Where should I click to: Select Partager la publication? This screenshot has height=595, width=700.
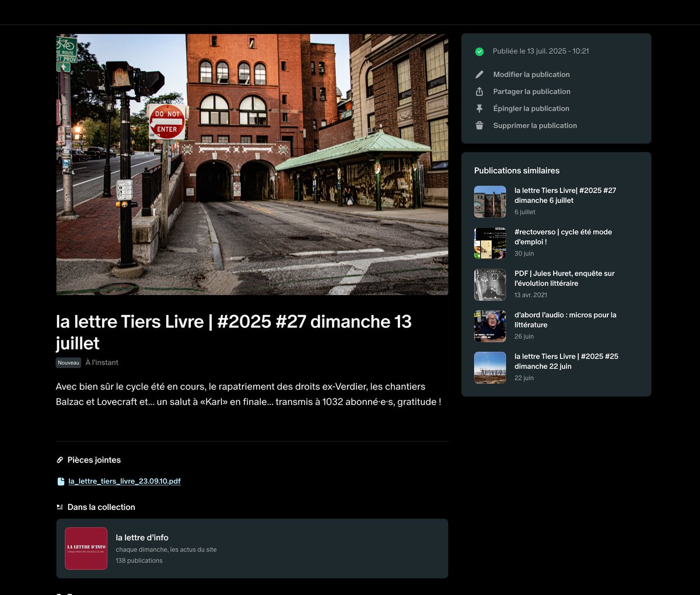click(532, 92)
